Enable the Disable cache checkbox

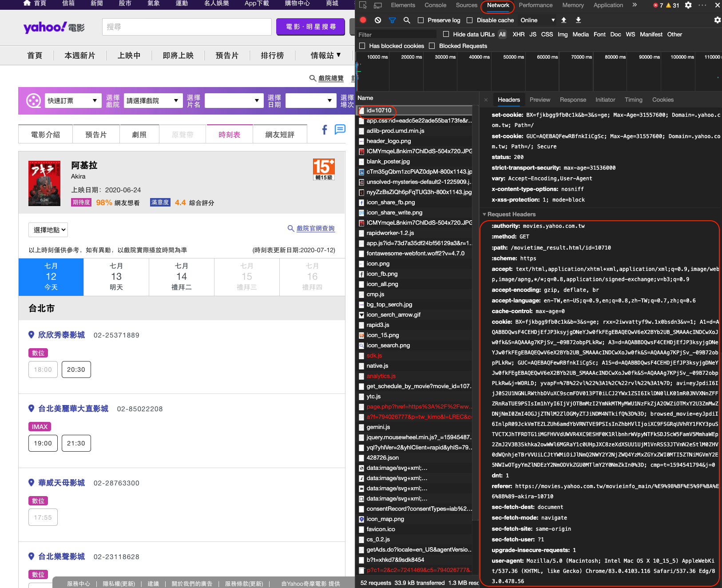[x=469, y=20]
